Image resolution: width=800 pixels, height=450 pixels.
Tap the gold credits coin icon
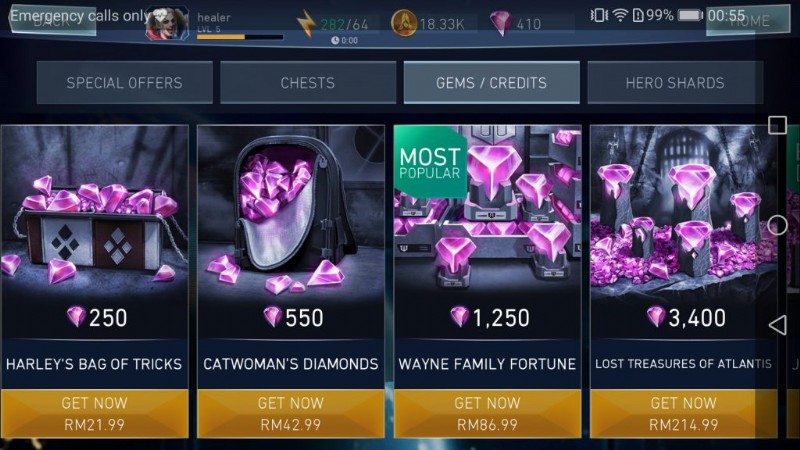pos(404,23)
